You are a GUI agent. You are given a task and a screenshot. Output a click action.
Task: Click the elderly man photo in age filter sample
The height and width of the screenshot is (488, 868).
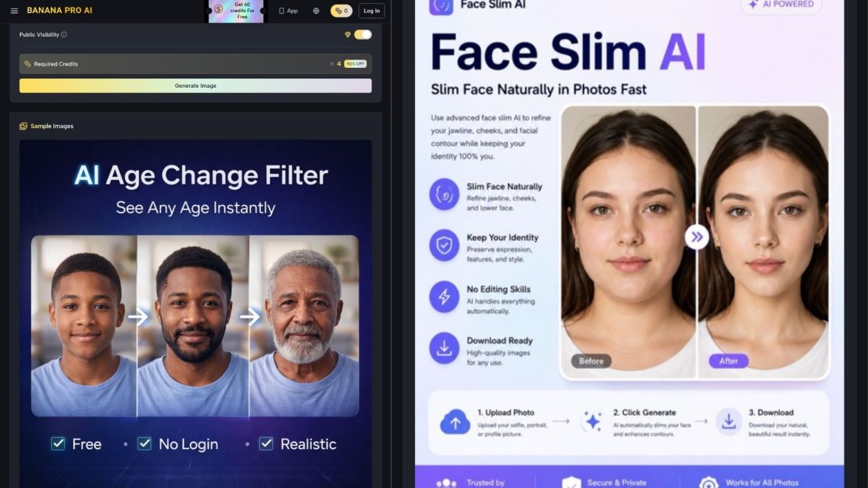(x=304, y=326)
